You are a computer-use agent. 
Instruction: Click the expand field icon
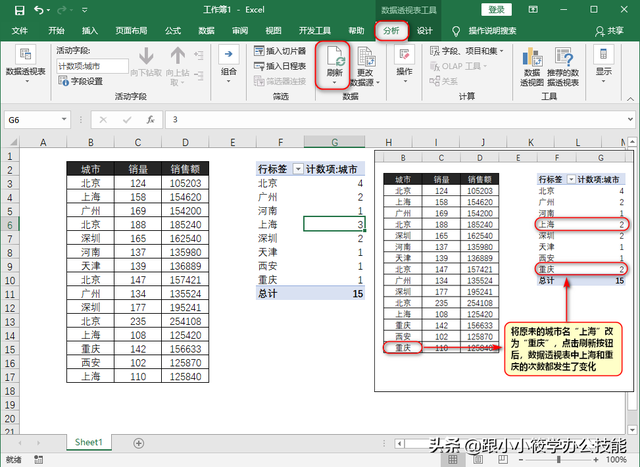coord(199,55)
